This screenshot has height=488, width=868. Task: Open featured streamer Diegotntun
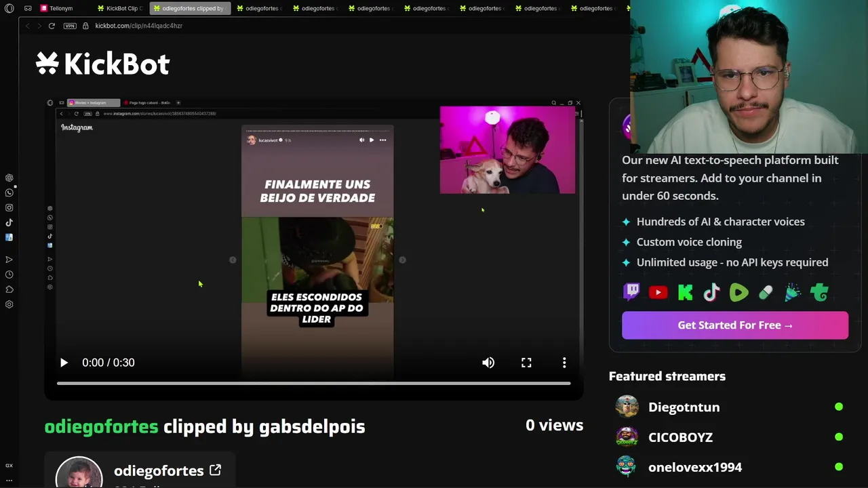pyautogui.click(x=684, y=407)
